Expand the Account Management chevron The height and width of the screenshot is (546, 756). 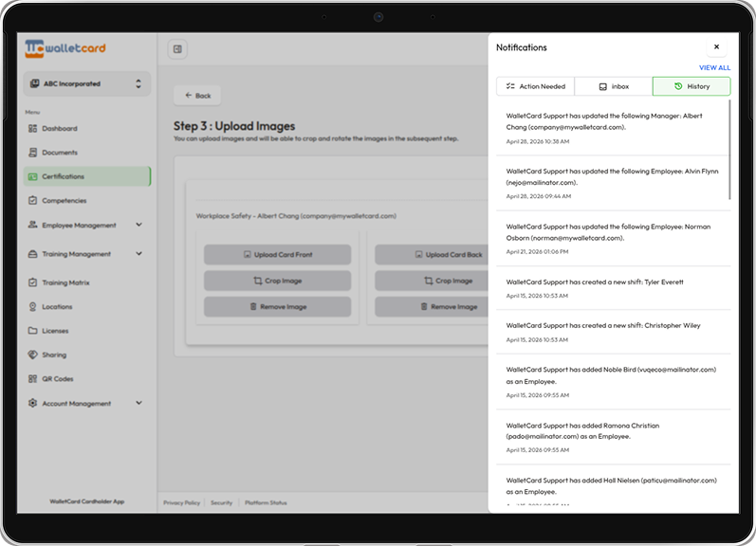pyautogui.click(x=138, y=403)
